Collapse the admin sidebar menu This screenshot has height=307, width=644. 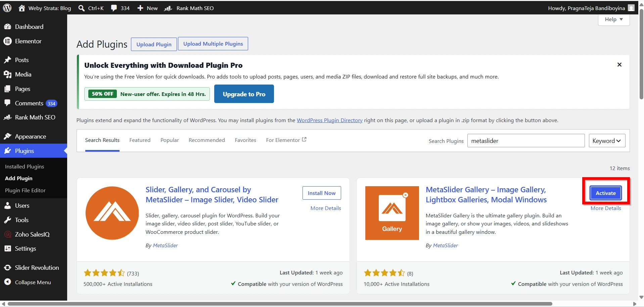point(34,282)
